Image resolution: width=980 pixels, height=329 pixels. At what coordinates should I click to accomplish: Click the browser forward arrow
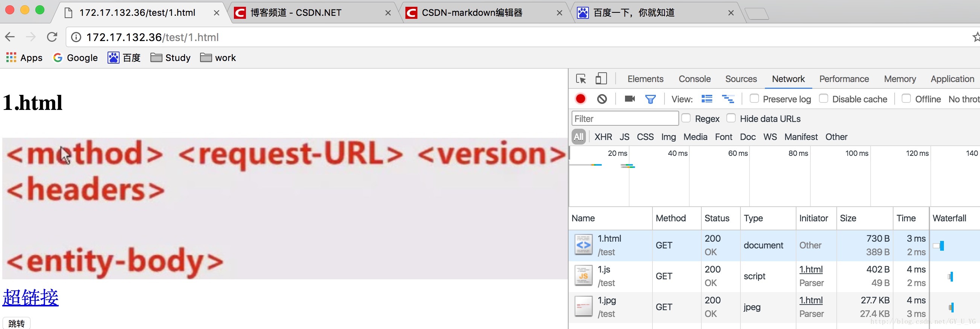(31, 37)
